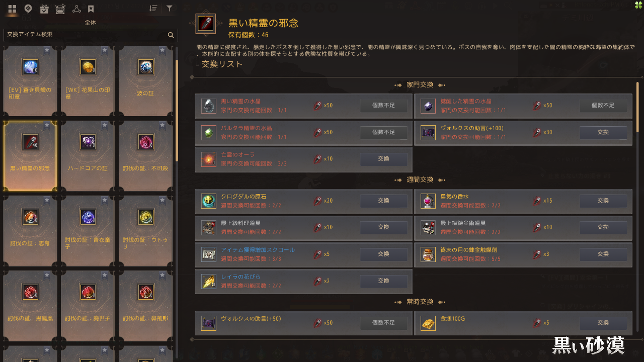This screenshot has height=362, width=644.
Task: Toggle favorite star on 波の証 card
Action: coord(163,50)
